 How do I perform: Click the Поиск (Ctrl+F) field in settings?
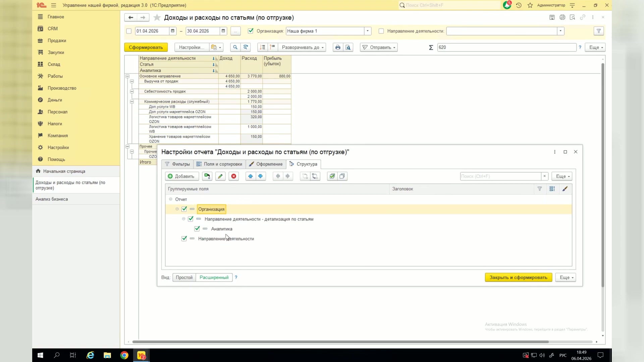coord(500,176)
